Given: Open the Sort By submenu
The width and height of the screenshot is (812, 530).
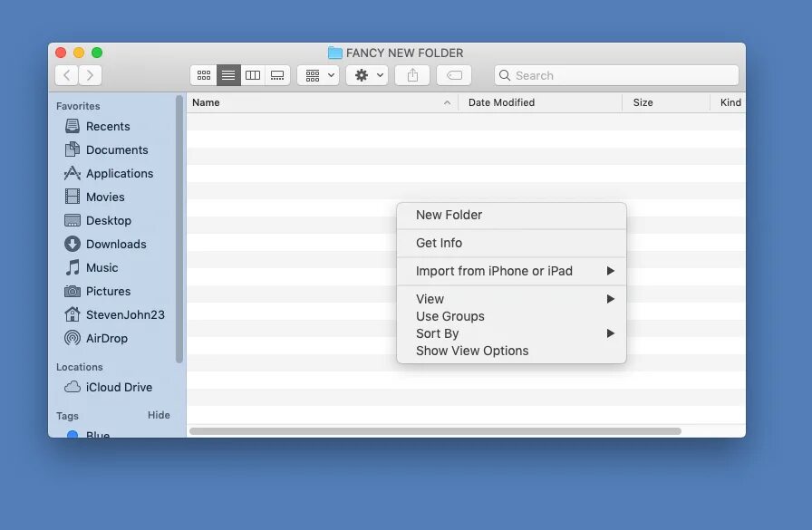Looking at the screenshot, I should click(x=511, y=333).
